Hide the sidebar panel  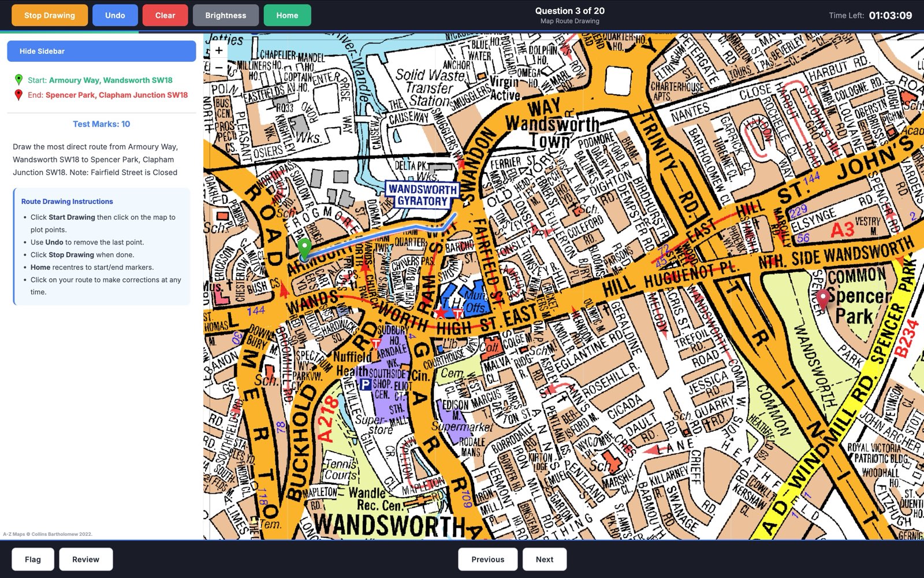[x=102, y=51]
